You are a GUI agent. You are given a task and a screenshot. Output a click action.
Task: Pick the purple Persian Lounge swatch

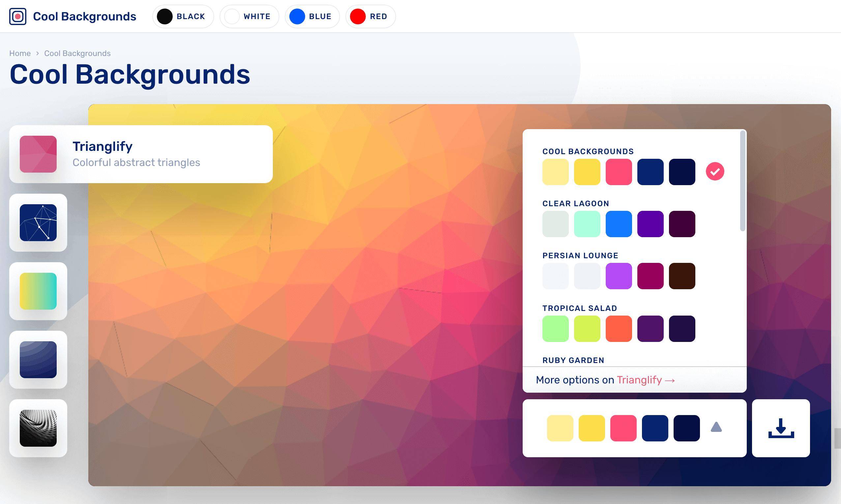coord(619,276)
